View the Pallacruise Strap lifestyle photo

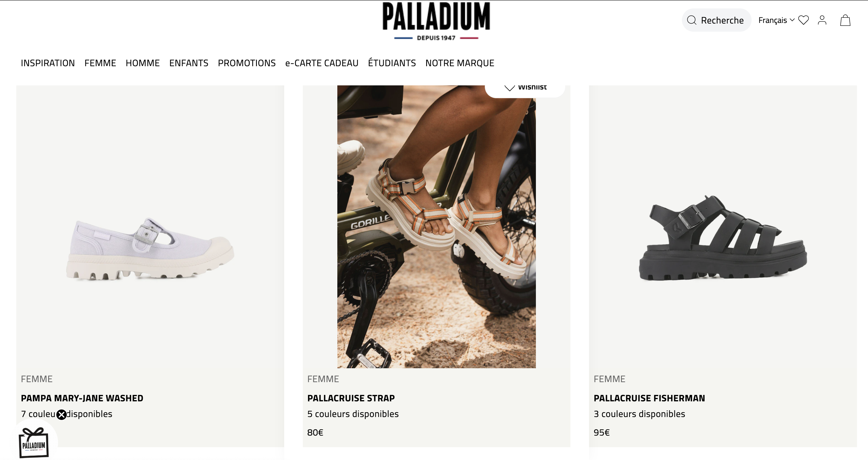(436, 227)
